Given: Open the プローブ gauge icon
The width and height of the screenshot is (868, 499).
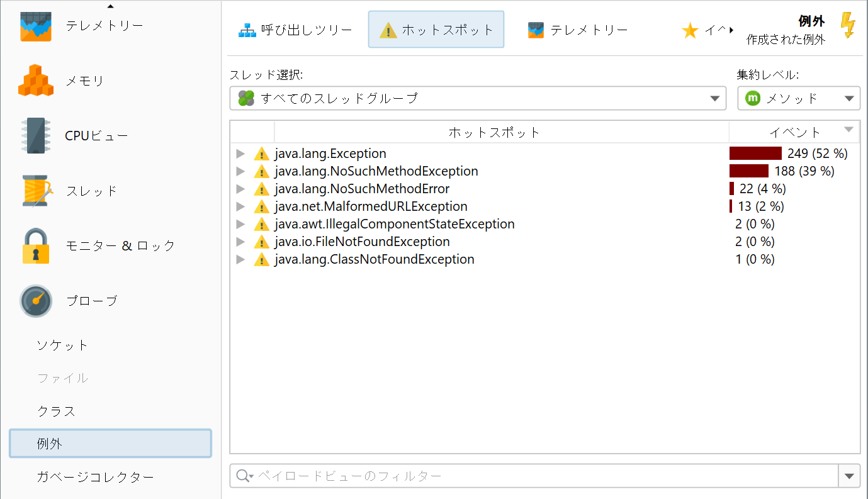Looking at the screenshot, I should point(35,301).
